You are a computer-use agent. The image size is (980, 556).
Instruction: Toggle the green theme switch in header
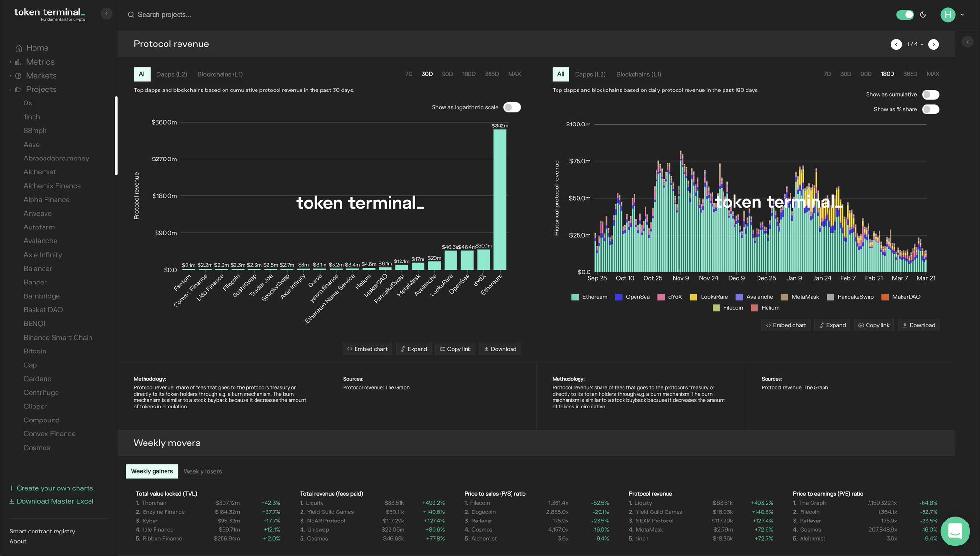905,15
